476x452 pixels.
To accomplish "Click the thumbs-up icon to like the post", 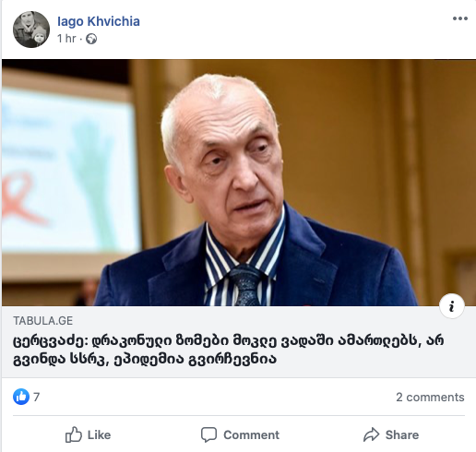I will [74, 434].
